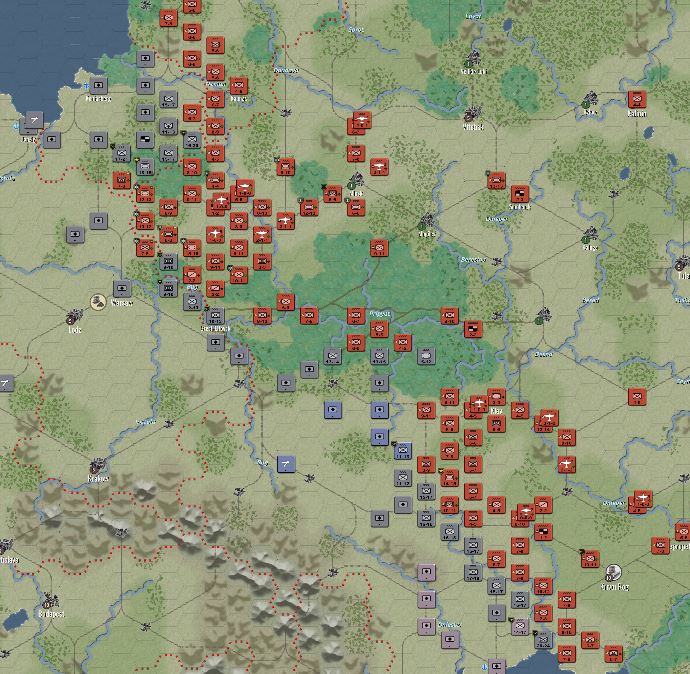Click the Krivoi Rog objective medal icon
690x674 pixels.
pyautogui.click(x=613, y=572)
